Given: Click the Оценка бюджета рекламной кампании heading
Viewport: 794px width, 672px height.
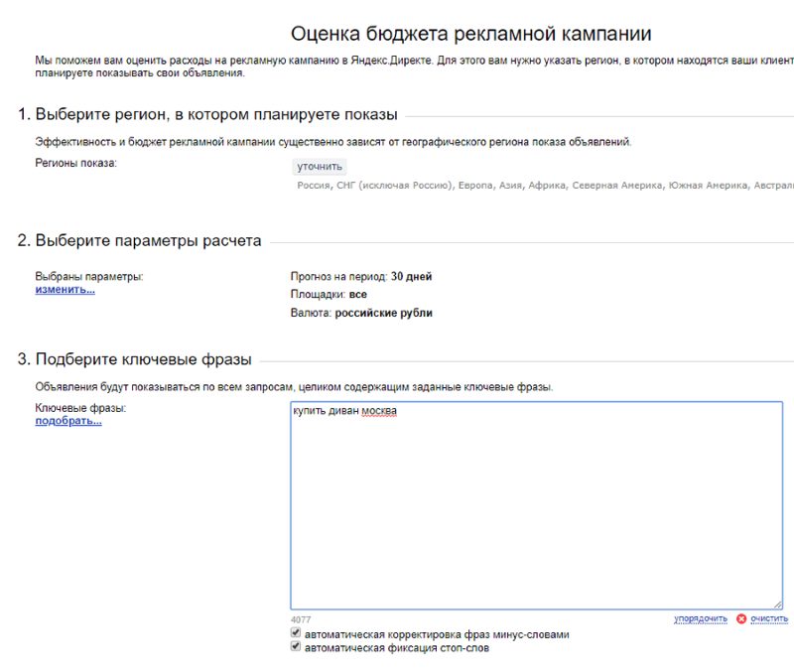Looking at the screenshot, I should [x=470, y=34].
